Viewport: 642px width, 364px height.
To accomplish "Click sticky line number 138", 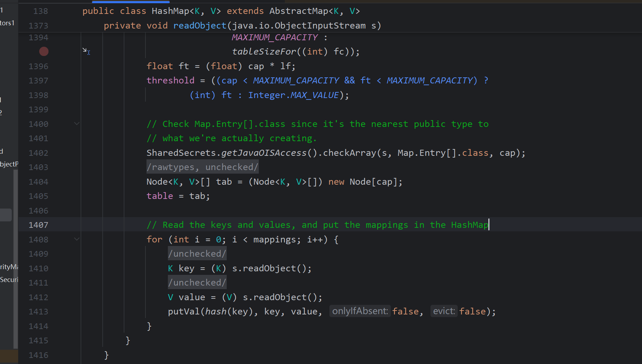I will pyautogui.click(x=41, y=11).
